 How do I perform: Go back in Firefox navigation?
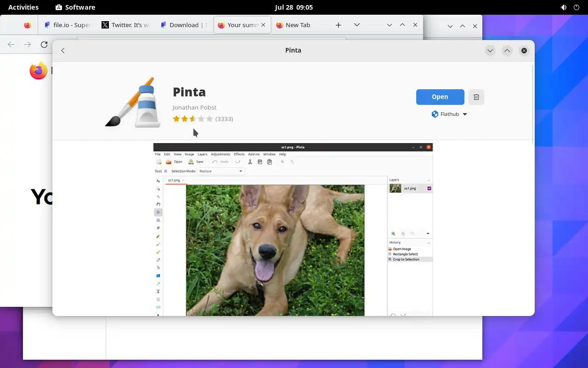(x=11, y=45)
